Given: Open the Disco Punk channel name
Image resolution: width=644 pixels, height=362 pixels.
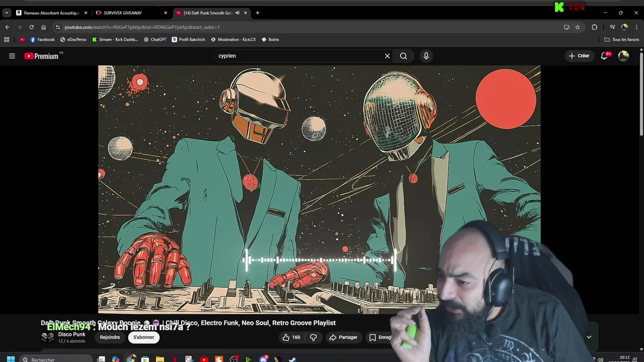Looking at the screenshot, I should pos(72,334).
